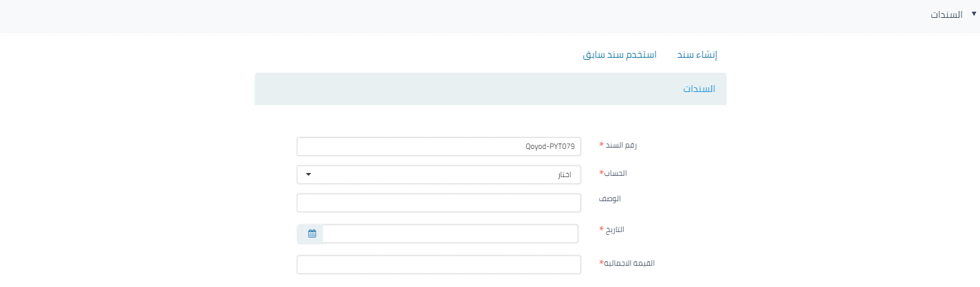Open the استخدم سند سابق tab
This screenshot has width=980, height=287.
[x=620, y=54]
